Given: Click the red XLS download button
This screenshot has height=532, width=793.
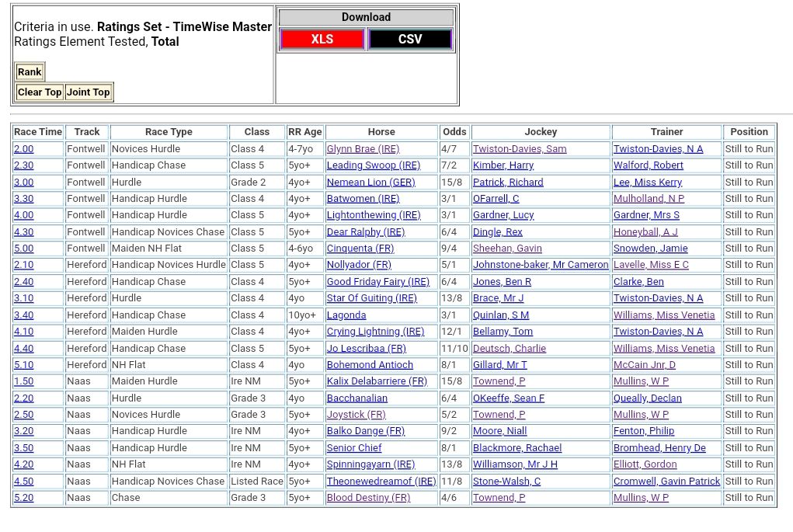Looking at the screenshot, I should coord(322,40).
